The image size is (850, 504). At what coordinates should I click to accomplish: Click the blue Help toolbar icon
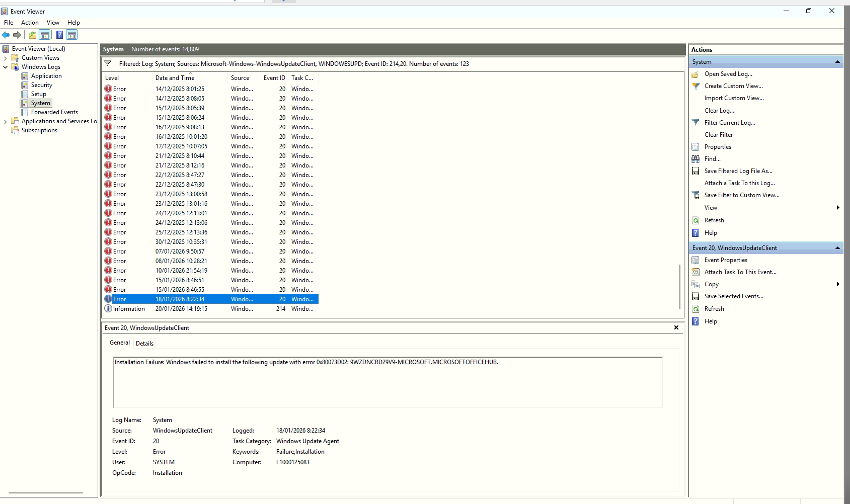tap(59, 35)
